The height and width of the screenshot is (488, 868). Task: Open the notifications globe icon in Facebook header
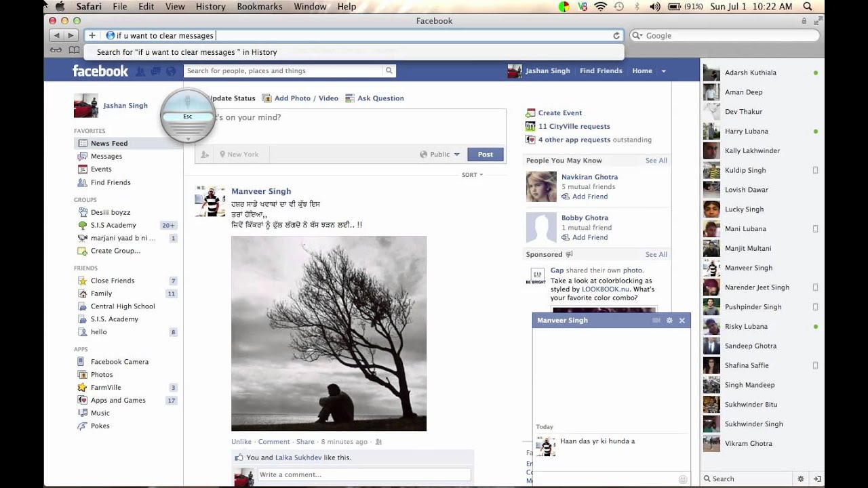click(x=170, y=71)
